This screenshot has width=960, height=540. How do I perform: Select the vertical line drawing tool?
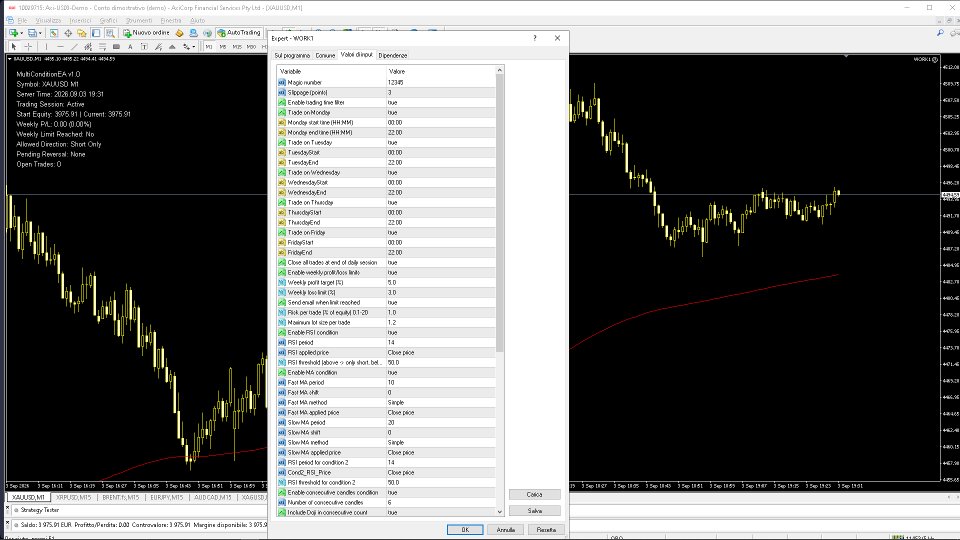[x=46, y=47]
